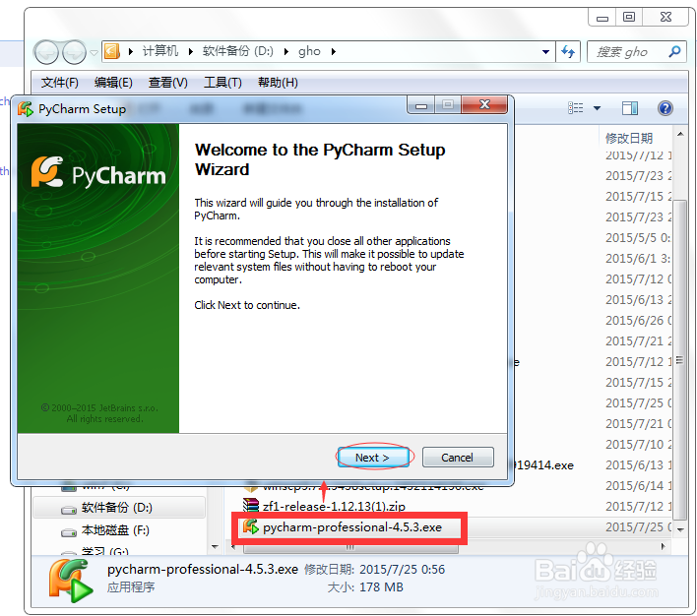The width and height of the screenshot is (697, 616).
Task: Select pycharm-professional-4.5.3.exe file
Action: coord(352,527)
